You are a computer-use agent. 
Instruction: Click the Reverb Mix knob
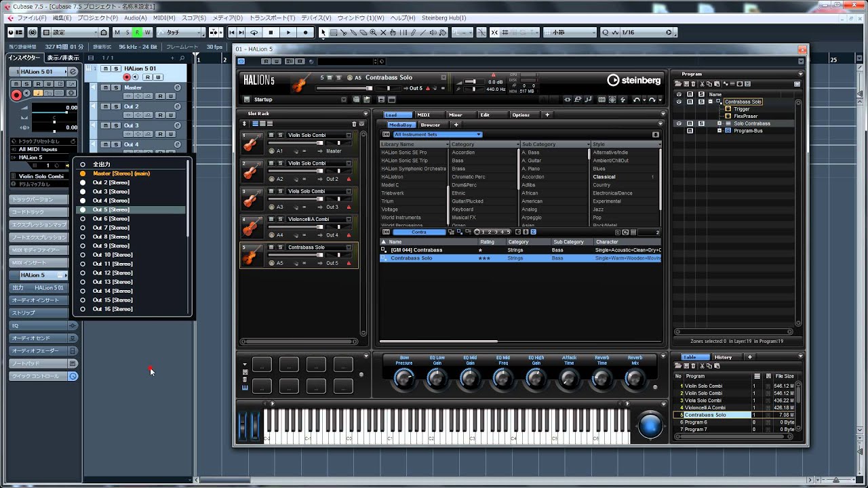coord(635,379)
